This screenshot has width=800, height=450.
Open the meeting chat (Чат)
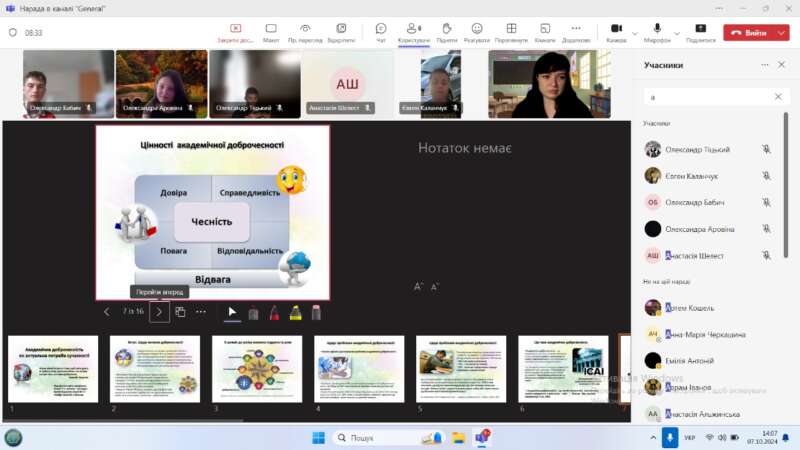point(381,30)
